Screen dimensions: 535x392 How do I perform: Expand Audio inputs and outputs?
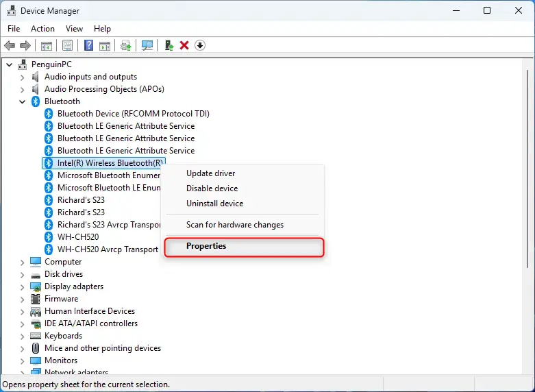[x=22, y=77]
